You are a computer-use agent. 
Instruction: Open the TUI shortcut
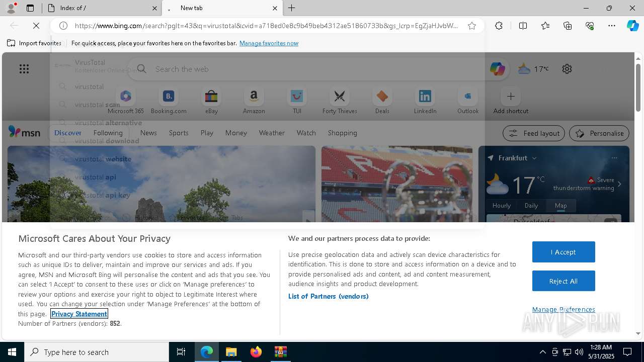click(x=297, y=101)
